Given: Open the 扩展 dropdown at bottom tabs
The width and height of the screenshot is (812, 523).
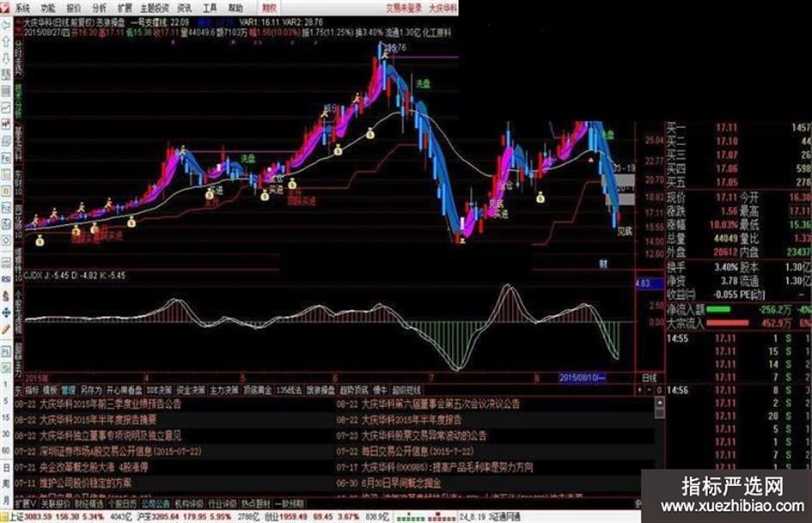Looking at the screenshot, I should 26,503.
